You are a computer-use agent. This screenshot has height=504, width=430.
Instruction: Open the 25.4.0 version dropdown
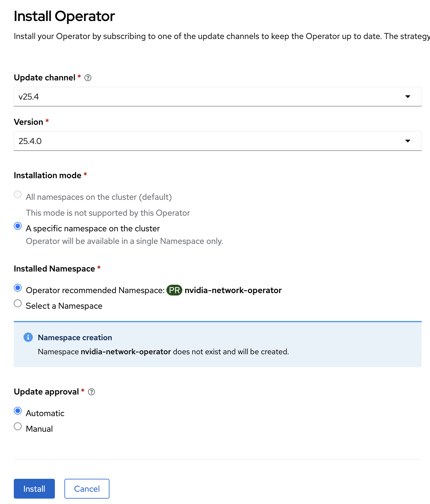coord(210,141)
